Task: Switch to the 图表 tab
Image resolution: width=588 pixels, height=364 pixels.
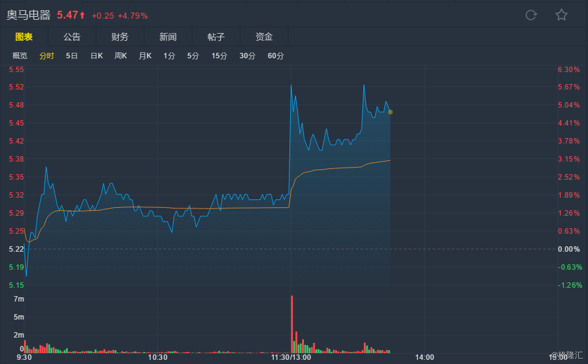Action: 24,37
